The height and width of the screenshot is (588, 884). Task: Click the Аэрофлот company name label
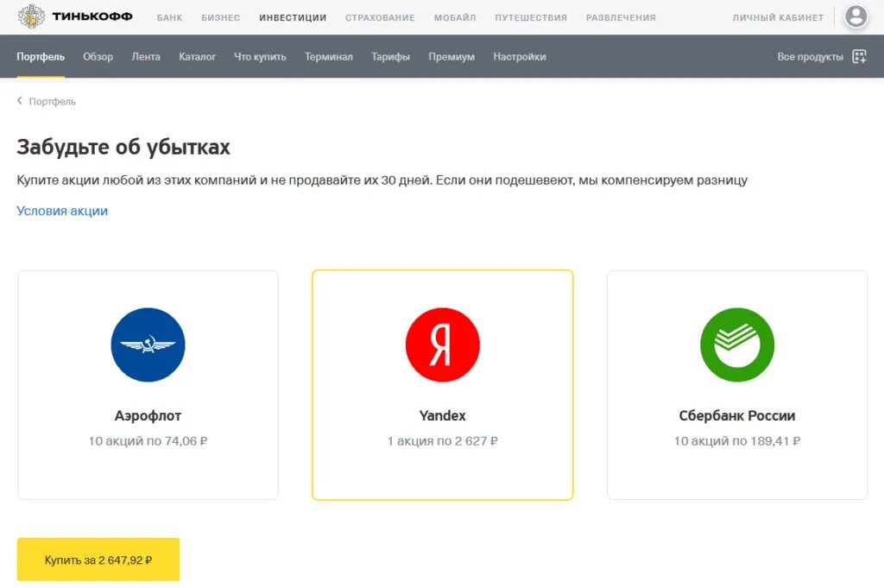coord(148,415)
